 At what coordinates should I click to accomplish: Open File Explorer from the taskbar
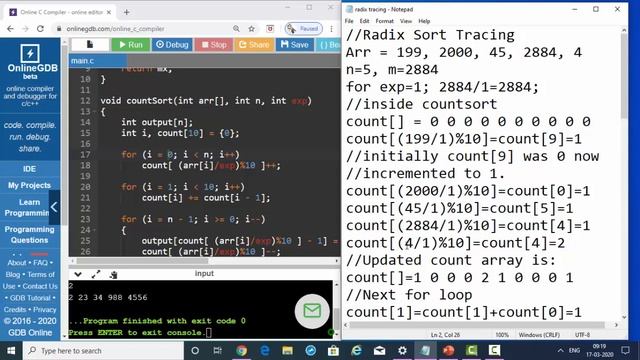click(287, 351)
